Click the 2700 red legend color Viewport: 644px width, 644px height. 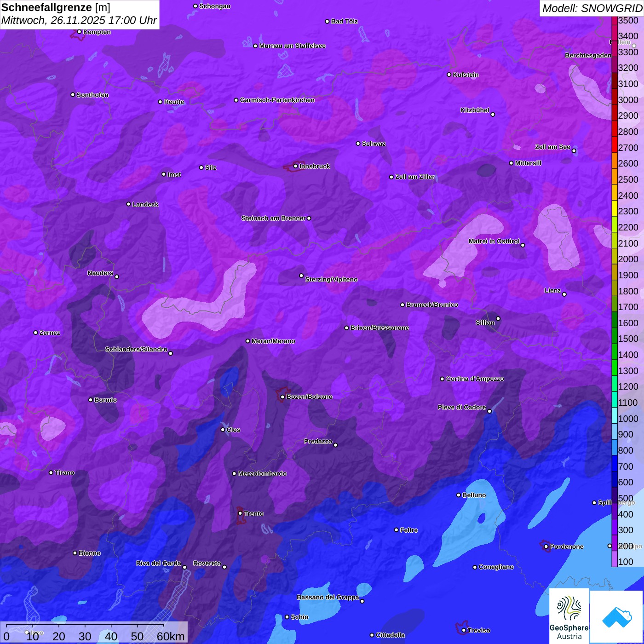pos(615,144)
